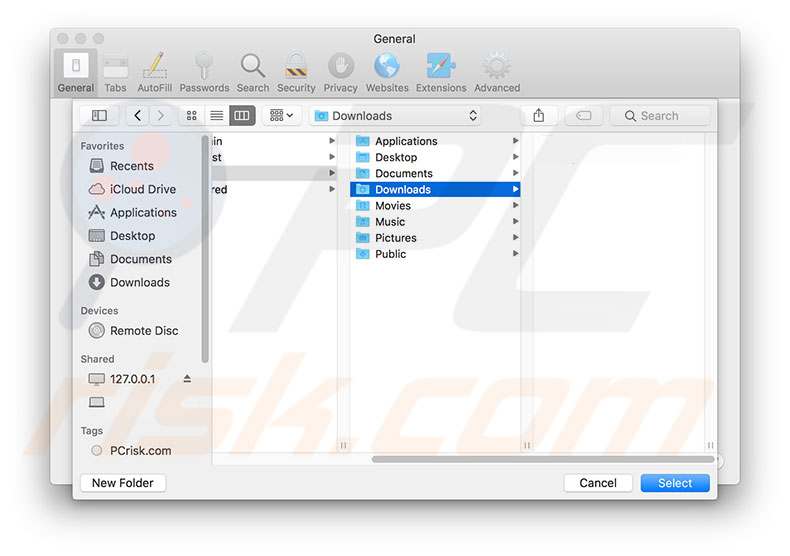Select the unnamed computer under Shared
790x556 pixels.
coord(97,402)
